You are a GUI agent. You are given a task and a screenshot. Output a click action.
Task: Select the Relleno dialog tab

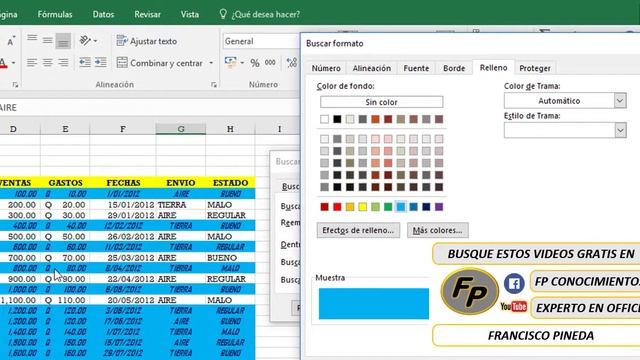click(493, 67)
